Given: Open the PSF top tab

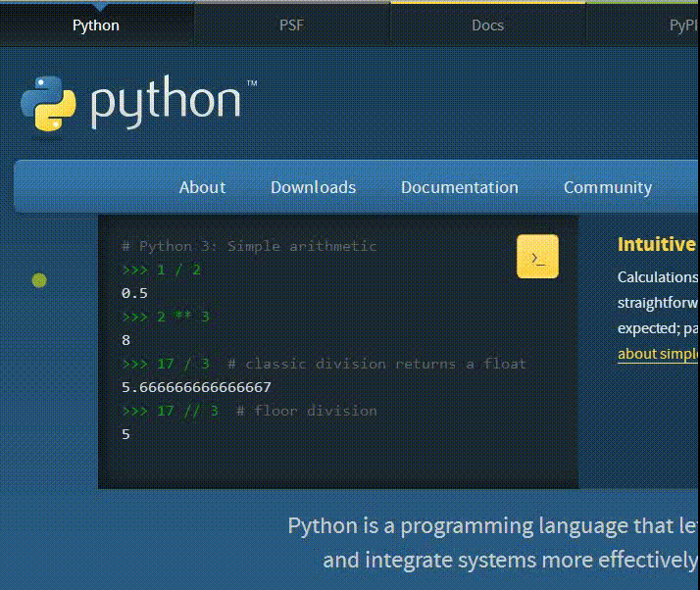Looking at the screenshot, I should (x=291, y=25).
